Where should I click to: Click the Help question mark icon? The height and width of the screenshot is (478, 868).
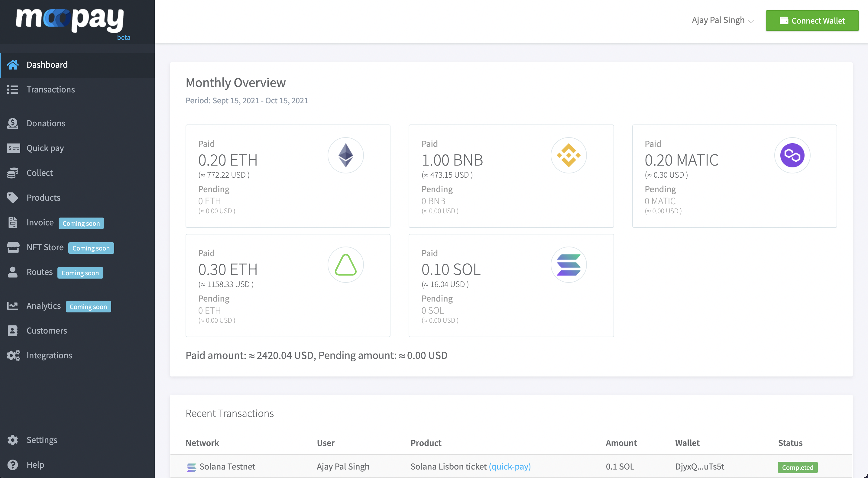tap(12, 465)
